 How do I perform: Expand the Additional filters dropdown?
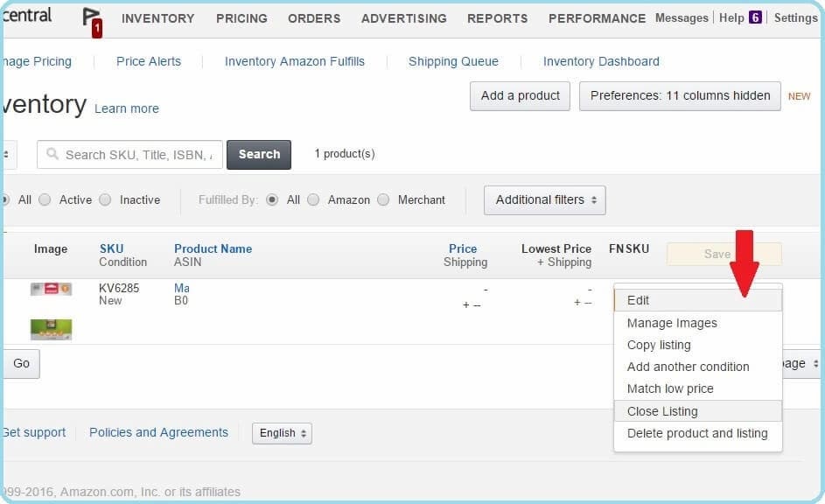pos(544,199)
